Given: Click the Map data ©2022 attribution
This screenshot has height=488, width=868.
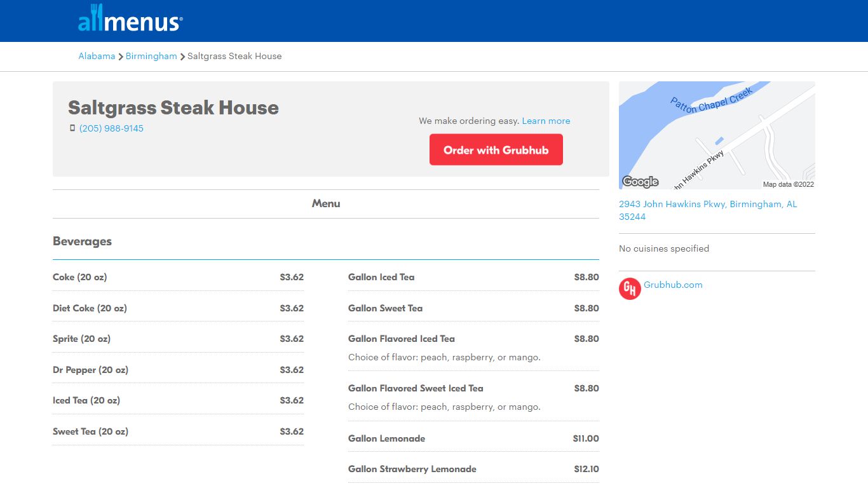Looking at the screenshot, I should click(788, 184).
